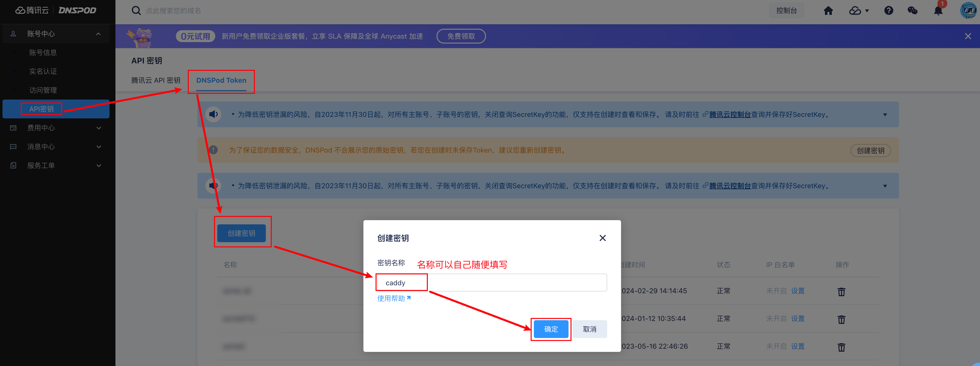This screenshot has height=366, width=980.
Task: Open 使用帮助 link in dialog
Action: click(394, 299)
